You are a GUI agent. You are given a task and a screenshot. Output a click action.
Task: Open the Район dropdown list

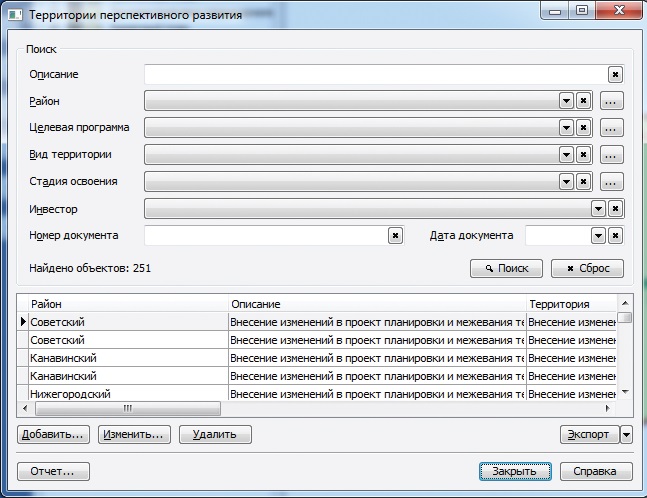[x=566, y=101]
